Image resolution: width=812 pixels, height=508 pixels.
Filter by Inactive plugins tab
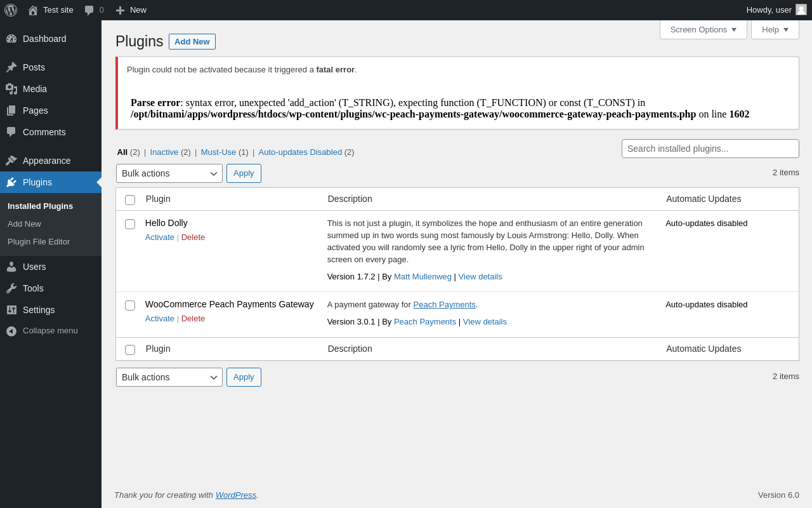coord(164,152)
